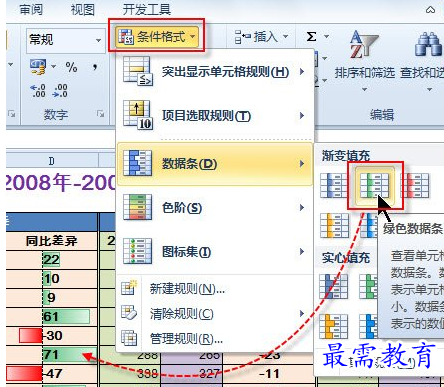This screenshot has height=387, width=444.
Task: Click the 数据条(D) icon
Action: click(138, 163)
